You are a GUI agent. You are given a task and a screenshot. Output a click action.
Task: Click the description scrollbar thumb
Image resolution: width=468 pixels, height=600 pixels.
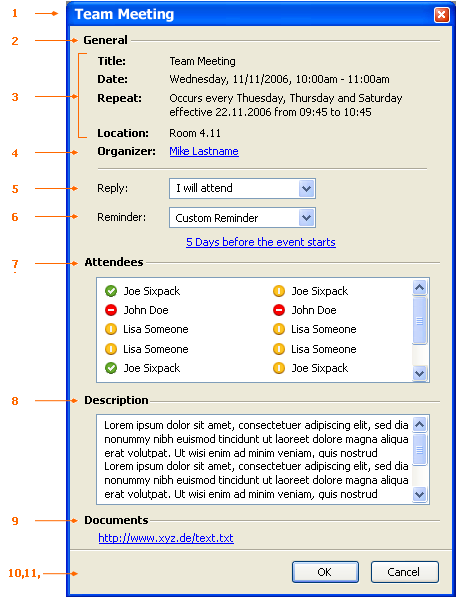(x=420, y=449)
